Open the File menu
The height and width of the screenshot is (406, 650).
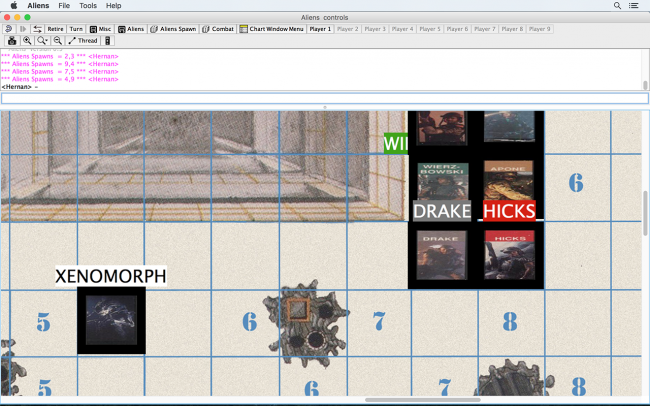point(64,6)
